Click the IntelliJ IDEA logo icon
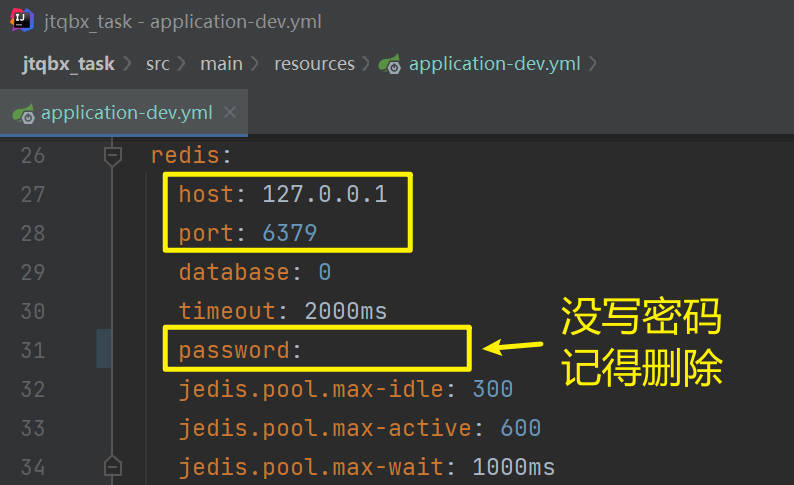The width and height of the screenshot is (794, 485). 22,20
